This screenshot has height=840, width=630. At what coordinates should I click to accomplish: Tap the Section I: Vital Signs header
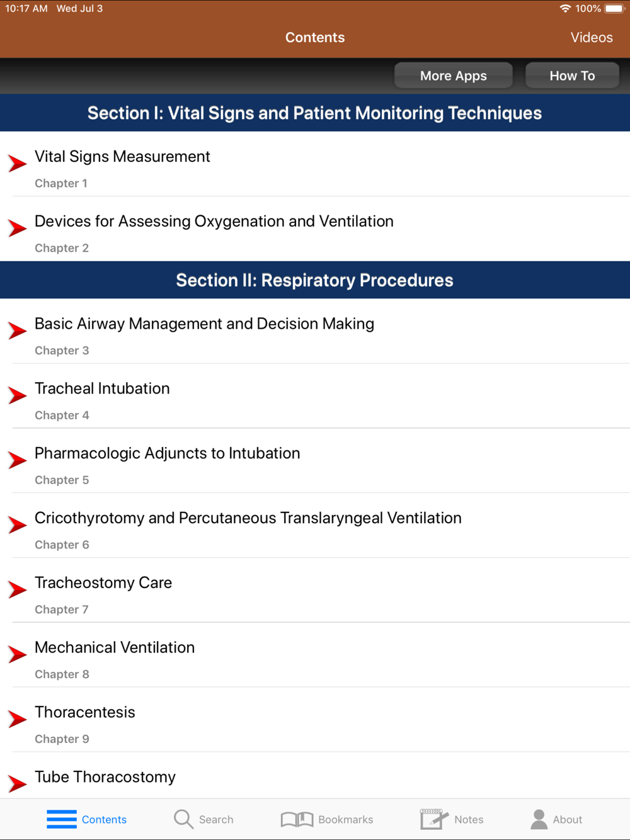click(314, 113)
